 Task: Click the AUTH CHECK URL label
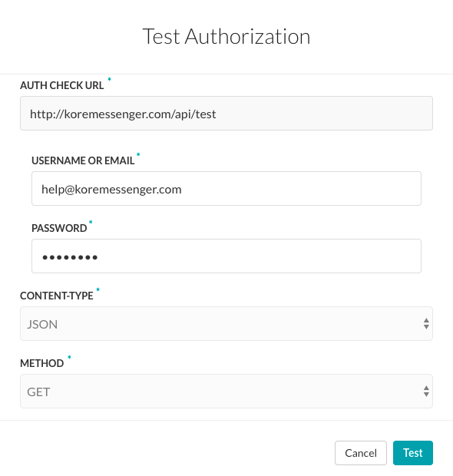tap(62, 85)
